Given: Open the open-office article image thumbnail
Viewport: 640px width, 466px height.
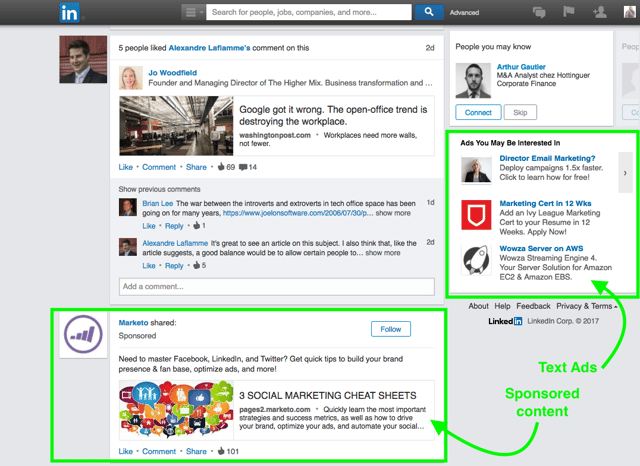Looking at the screenshot, I should tap(176, 126).
